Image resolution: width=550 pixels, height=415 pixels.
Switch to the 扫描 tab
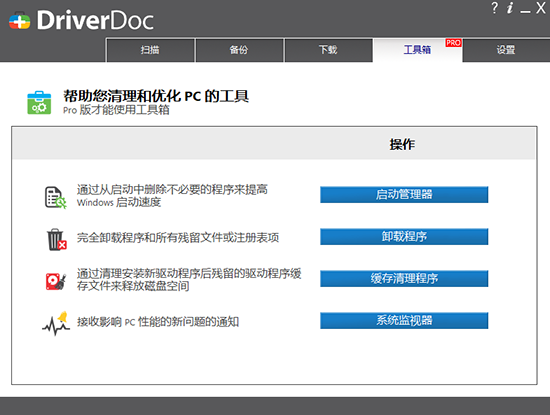tap(150, 50)
